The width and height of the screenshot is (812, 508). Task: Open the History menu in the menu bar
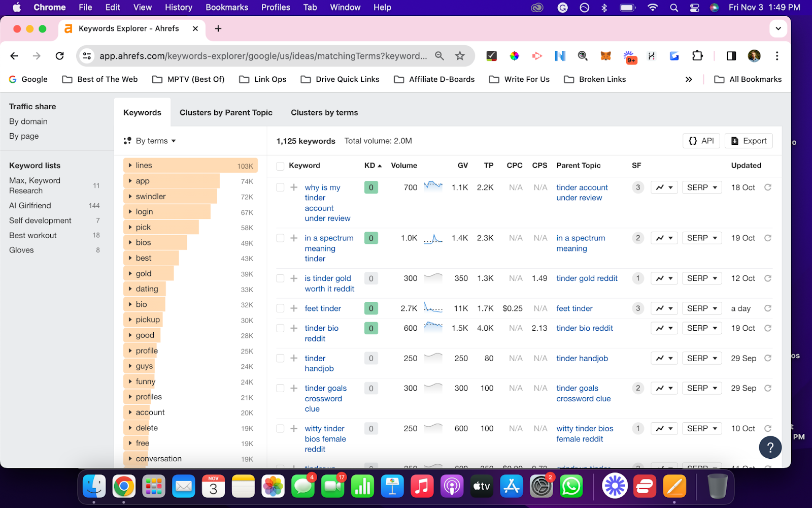178,7
